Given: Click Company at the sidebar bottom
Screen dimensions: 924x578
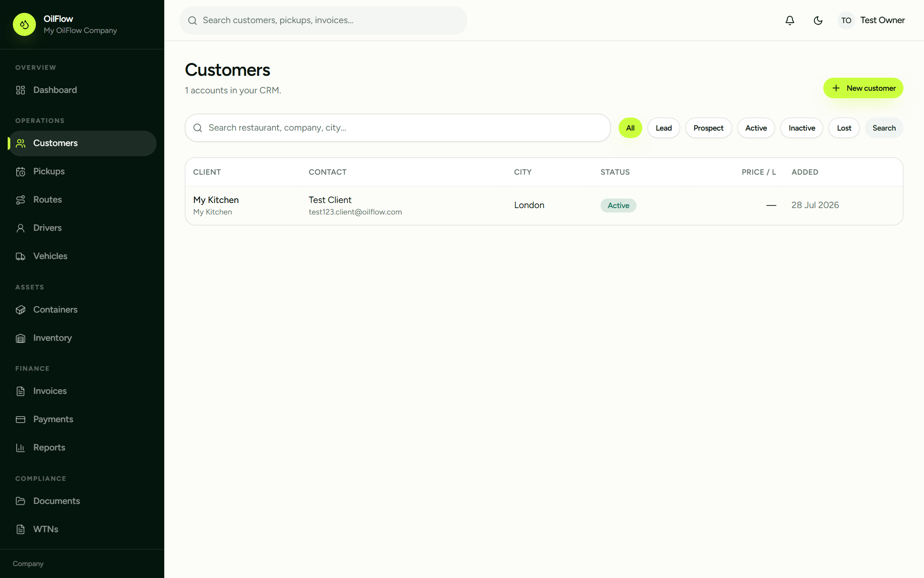Looking at the screenshot, I should (28, 563).
